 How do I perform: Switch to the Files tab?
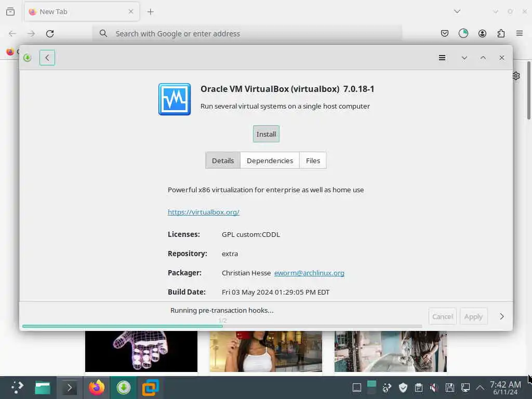(313, 161)
